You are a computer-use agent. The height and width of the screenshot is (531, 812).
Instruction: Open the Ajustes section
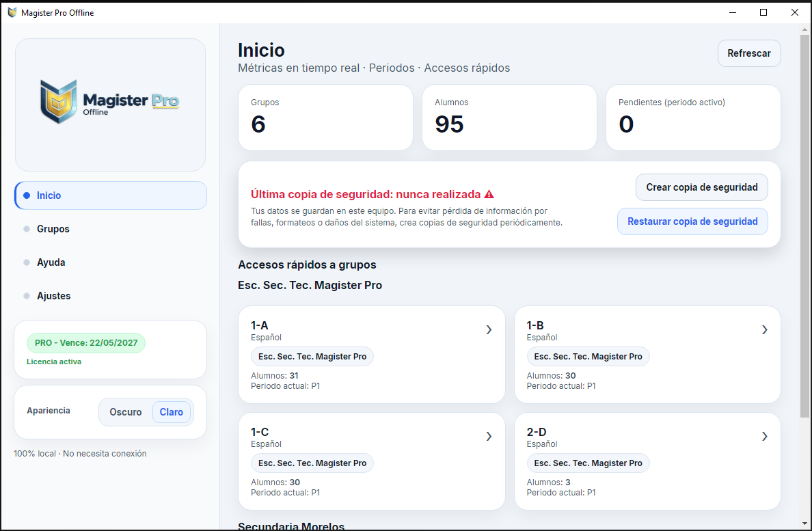[110, 296]
